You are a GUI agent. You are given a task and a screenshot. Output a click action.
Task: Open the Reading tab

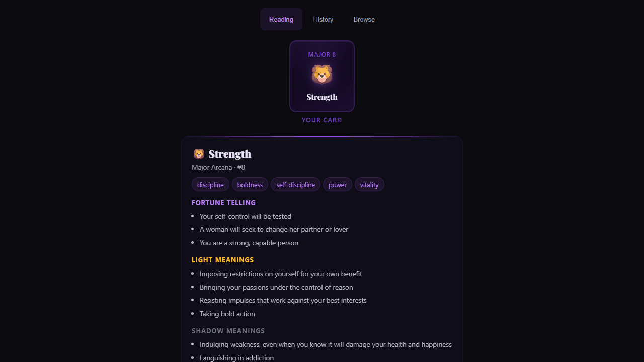pos(281,19)
